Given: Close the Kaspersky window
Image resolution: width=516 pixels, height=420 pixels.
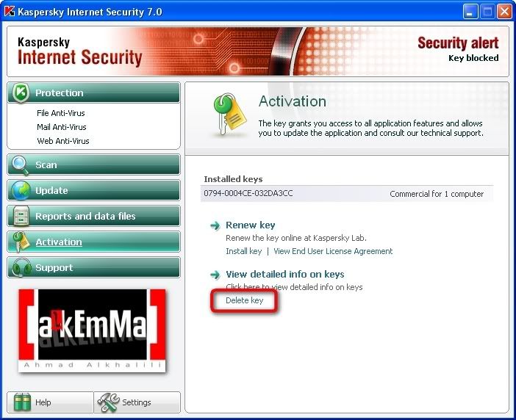Looking at the screenshot, I should click(504, 12).
